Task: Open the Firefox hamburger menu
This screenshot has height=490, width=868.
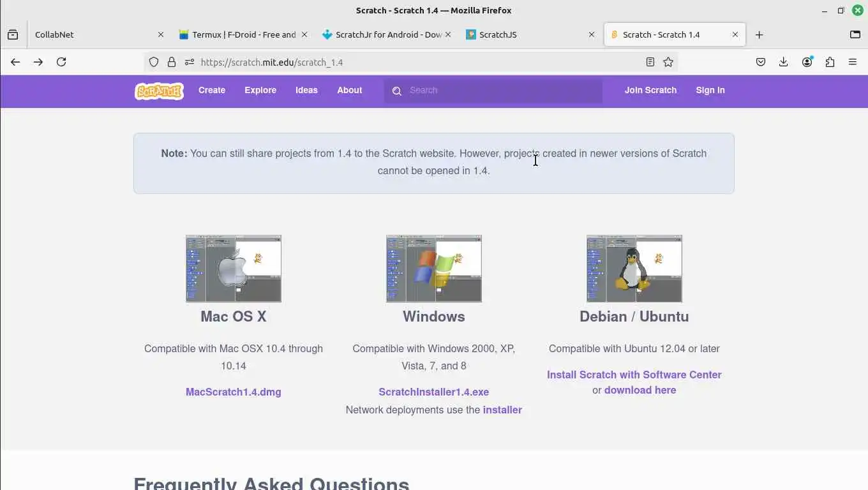Action: coord(853,62)
